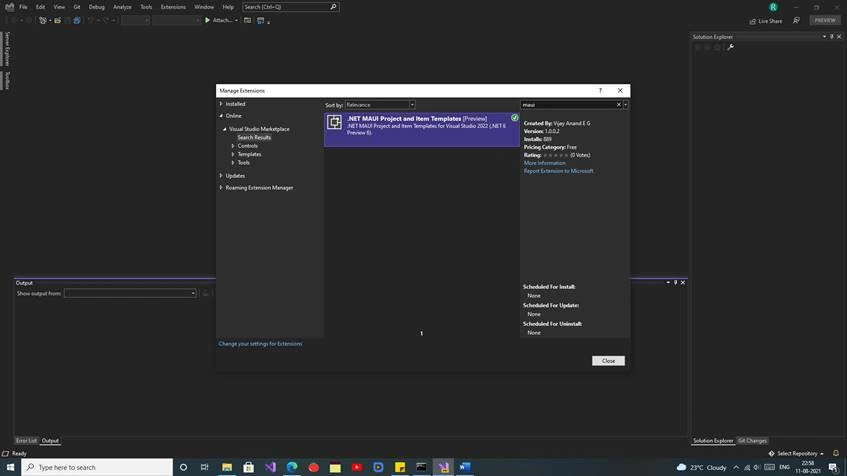847x476 pixels.
Task: Open Change your settings for Extensions link
Action: click(260, 344)
